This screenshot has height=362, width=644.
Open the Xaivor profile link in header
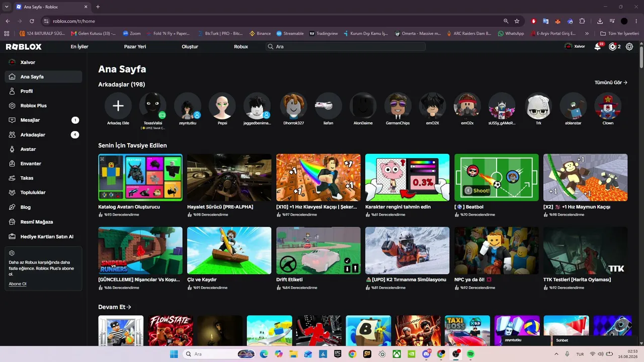575,46
